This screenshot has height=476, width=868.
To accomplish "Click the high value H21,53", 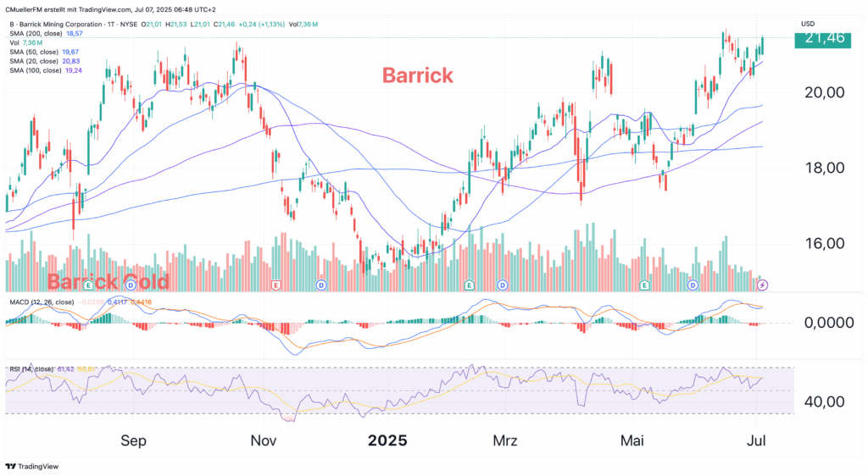I will pyautogui.click(x=176, y=25).
